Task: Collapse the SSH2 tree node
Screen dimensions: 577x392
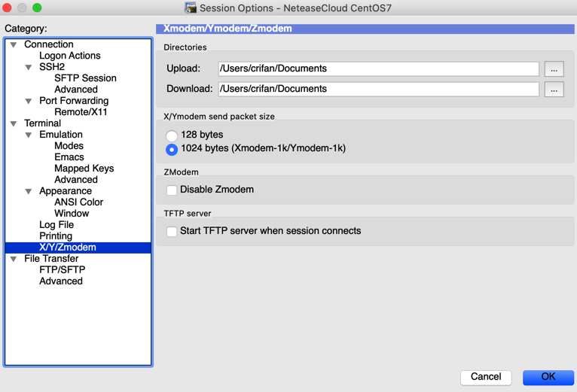Action: pyautogui.click(x=29, y=68)
